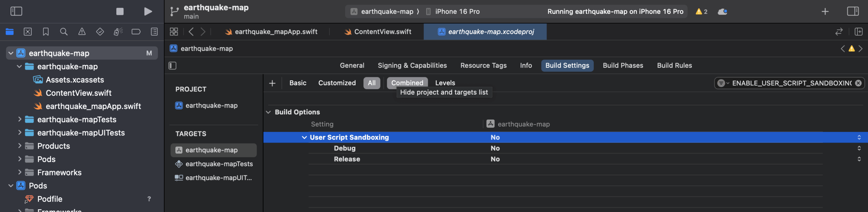Open the General settings tab
The width and height of the screenshot is (868, 212).
(352, 65)
